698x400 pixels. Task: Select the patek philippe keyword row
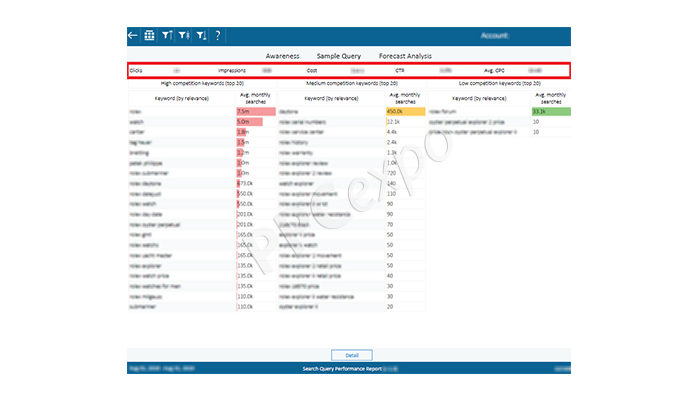(182, 163)
